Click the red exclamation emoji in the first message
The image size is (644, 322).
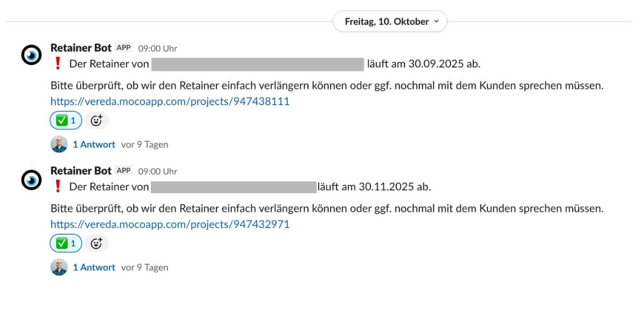pos(58,64)
